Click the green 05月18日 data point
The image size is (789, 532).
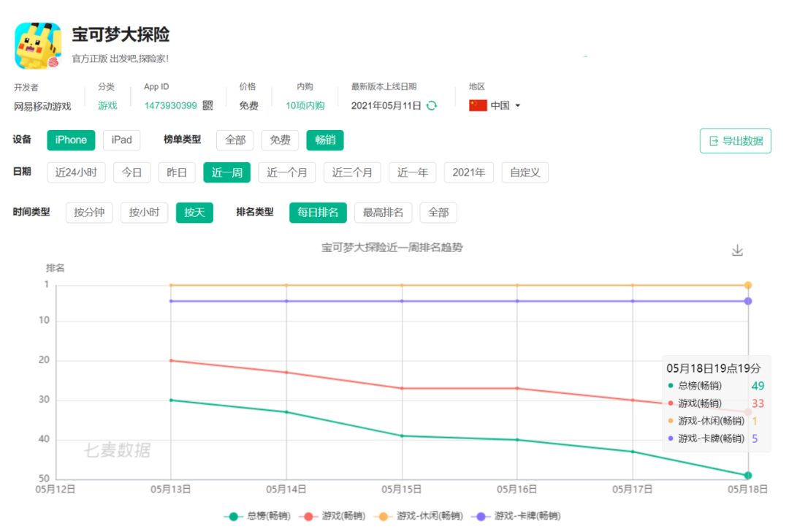748,476
